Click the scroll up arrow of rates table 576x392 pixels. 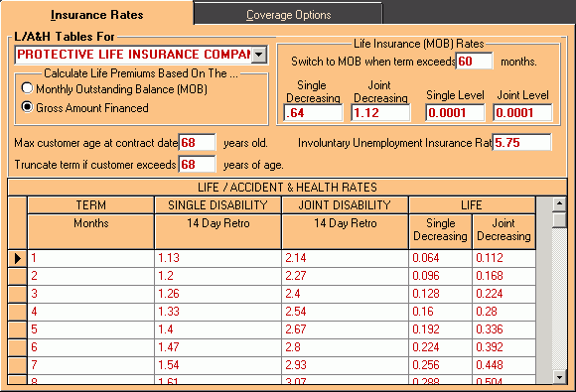click(559, 203)
